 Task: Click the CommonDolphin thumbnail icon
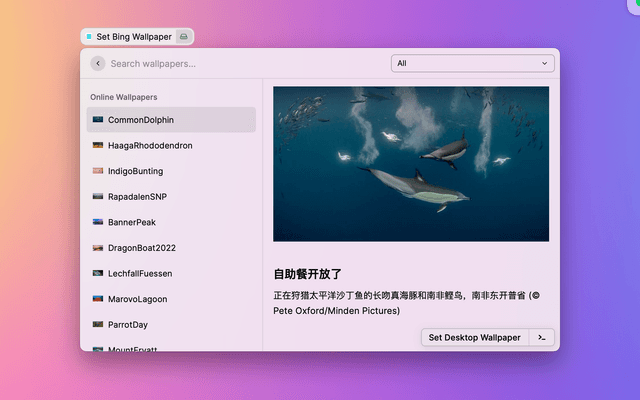98,120
